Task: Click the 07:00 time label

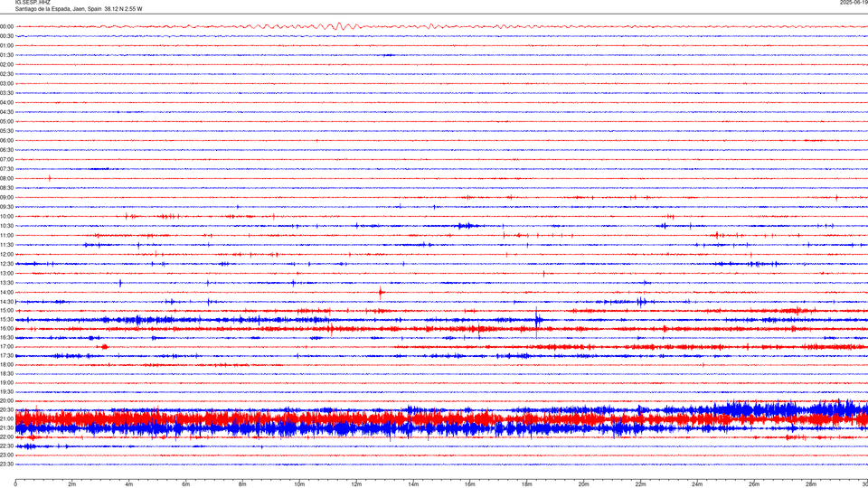Action: coord(6,159)
